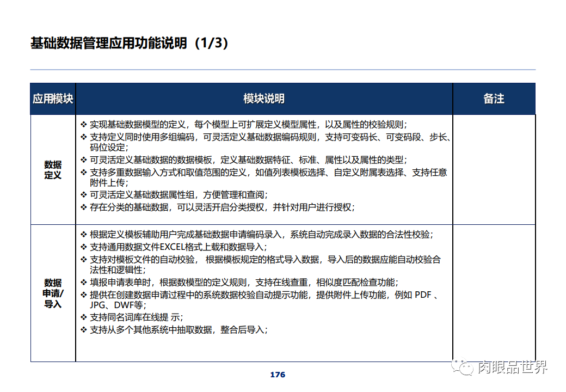Click the line starting 支持对模板文件的自动校验
Screen dimensions: 566x392
pyautogui.click(x=266, y=260)
